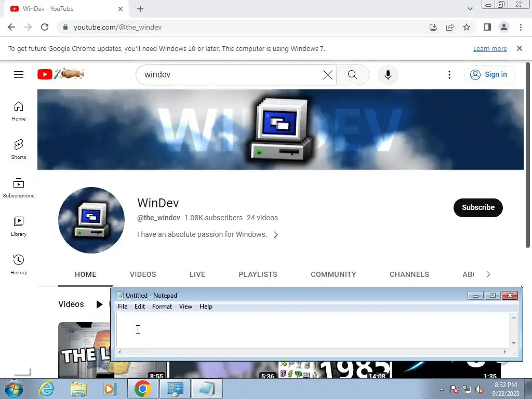Open Notepad File menu
This screenshot has width=532, height=399.
pyautogui.click(x=123, y=307)
